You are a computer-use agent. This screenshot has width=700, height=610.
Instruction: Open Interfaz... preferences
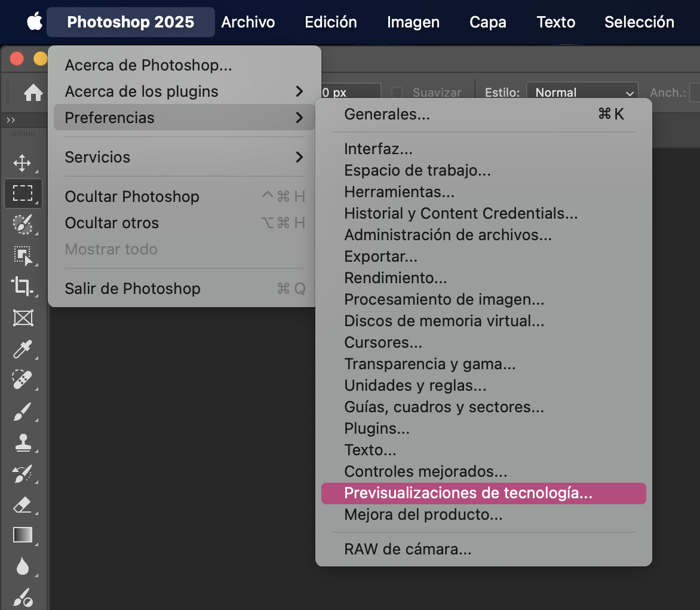pyautogui.click(x=483, y=149)
